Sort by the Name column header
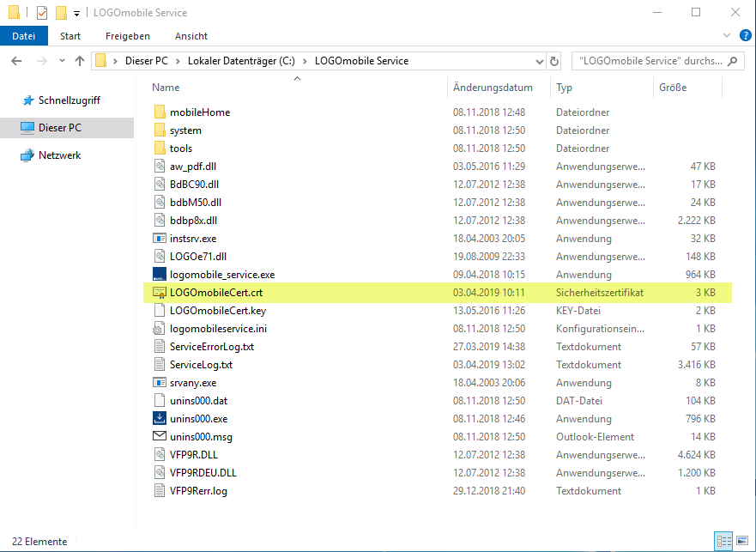756x552 pixels. 298,88
